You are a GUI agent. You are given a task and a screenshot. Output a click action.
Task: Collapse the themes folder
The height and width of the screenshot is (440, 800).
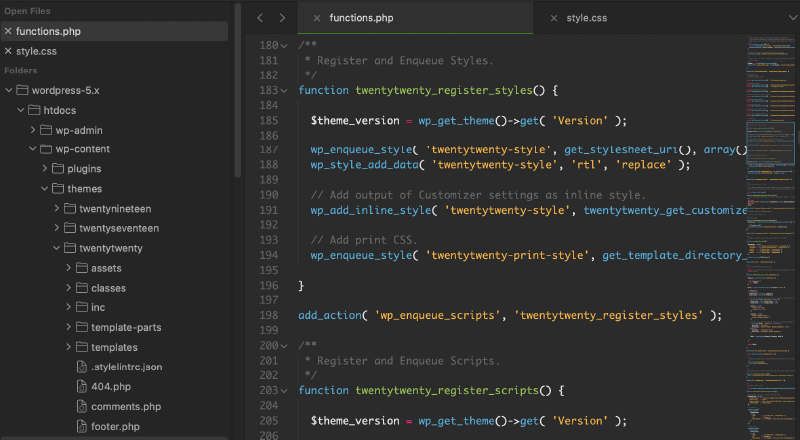45,189
